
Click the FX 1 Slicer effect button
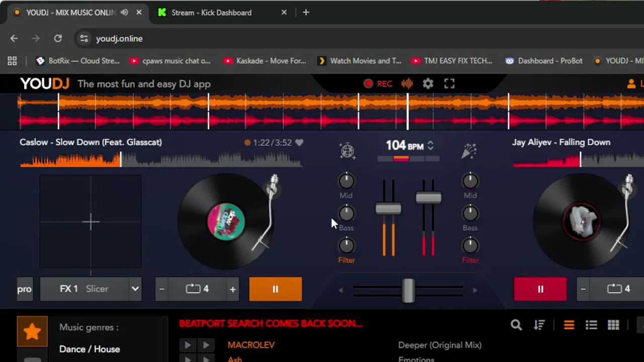pyautogui.click(x=84, y=289)
